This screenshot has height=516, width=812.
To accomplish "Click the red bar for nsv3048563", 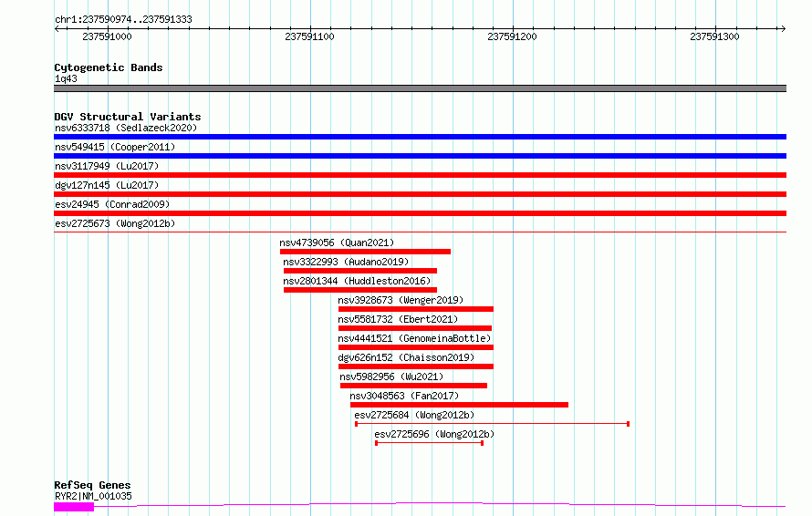I will pyautogui.click(x=459, y=405).
